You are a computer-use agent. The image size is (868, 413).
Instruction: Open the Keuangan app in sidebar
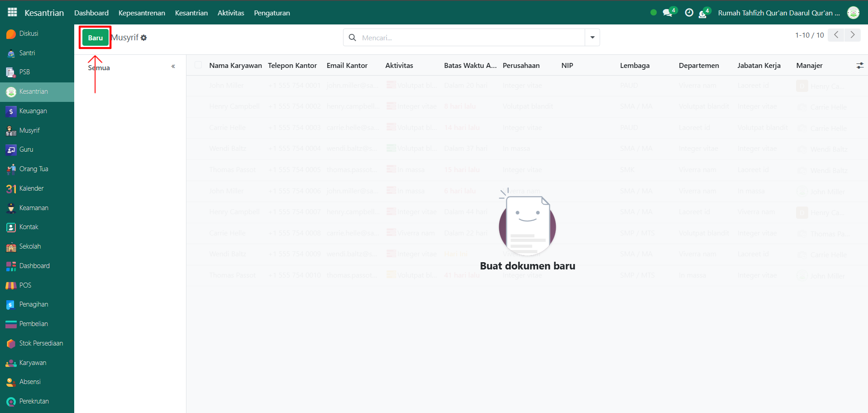[x=33, y=111]
